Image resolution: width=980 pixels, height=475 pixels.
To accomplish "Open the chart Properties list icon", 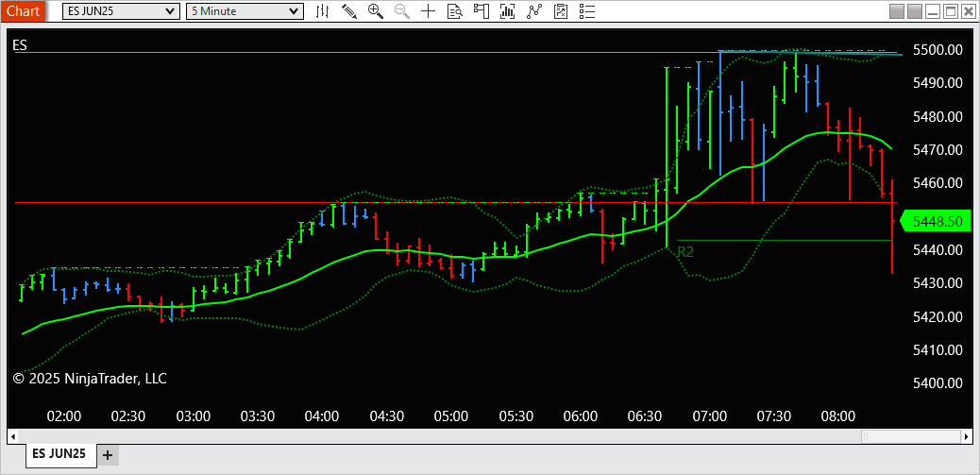I will click(x=587, y=10).
